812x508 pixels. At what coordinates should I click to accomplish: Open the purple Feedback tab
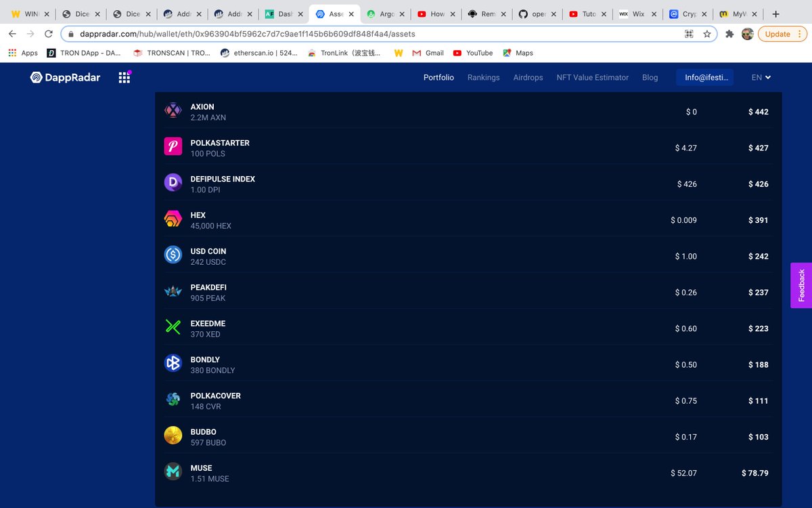801,285
